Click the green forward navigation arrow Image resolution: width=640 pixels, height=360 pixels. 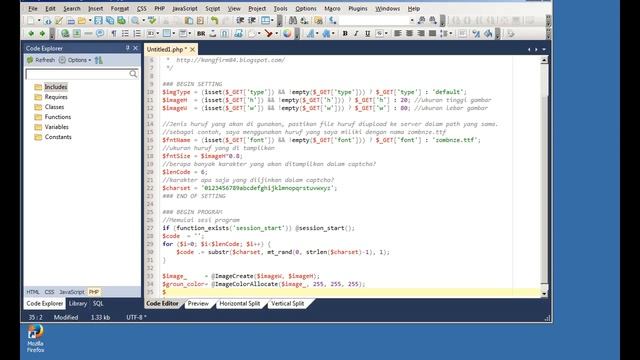42,33
